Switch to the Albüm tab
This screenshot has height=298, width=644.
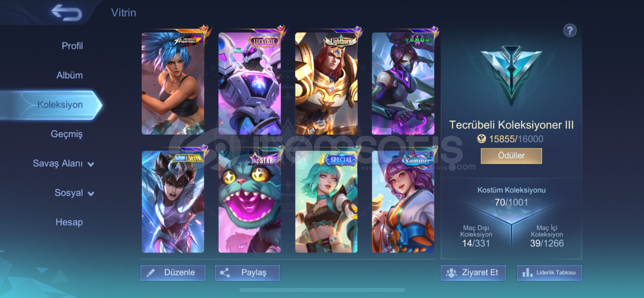tap(69, 75)
